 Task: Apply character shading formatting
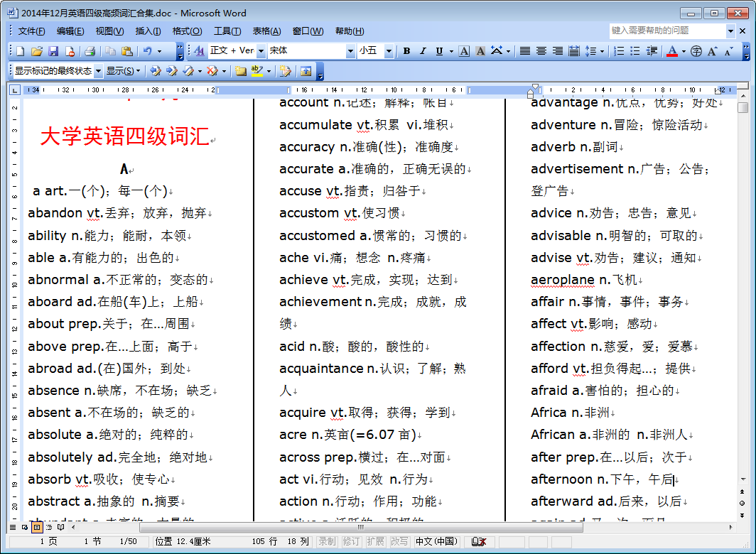click(x=480, y=51)
